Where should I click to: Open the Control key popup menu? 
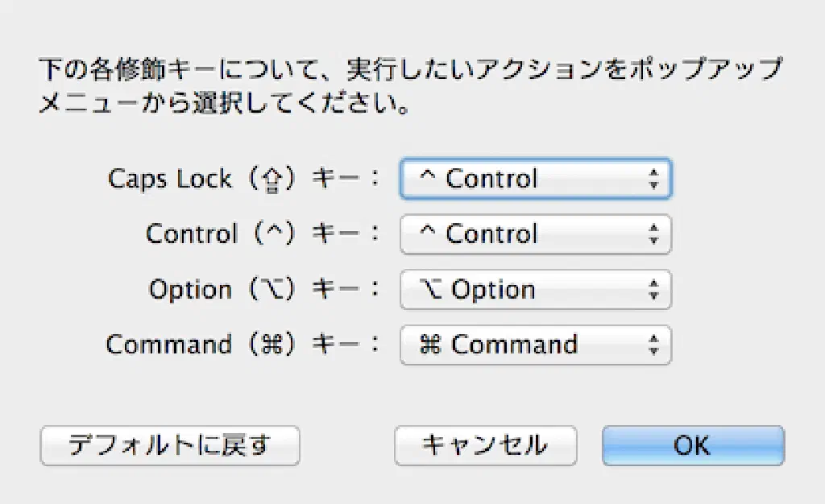click(x=535, y=234)
